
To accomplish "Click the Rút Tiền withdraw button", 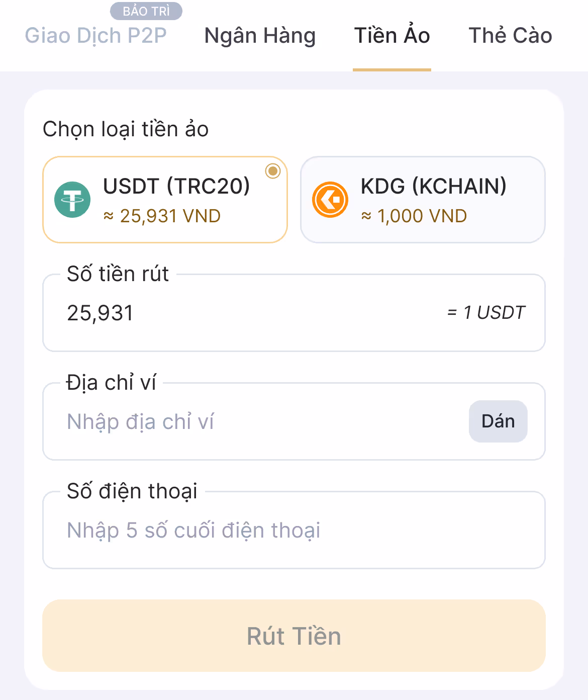I will click(294, 636).
